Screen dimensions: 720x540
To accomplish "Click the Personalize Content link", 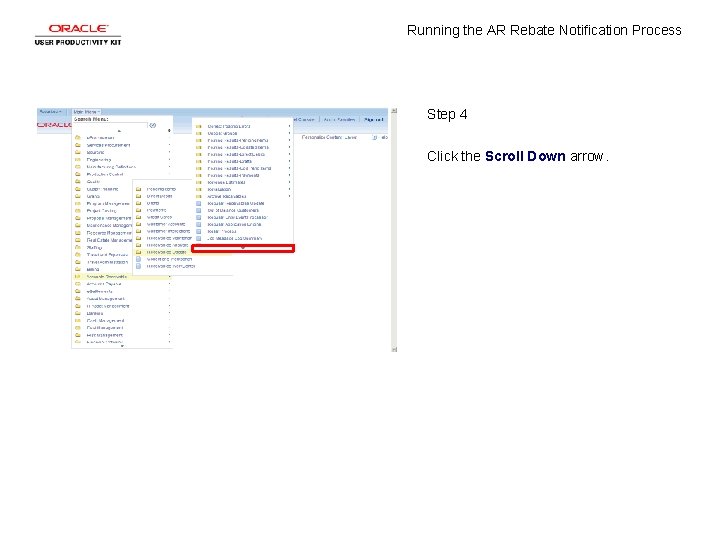I will coord(320,137).
